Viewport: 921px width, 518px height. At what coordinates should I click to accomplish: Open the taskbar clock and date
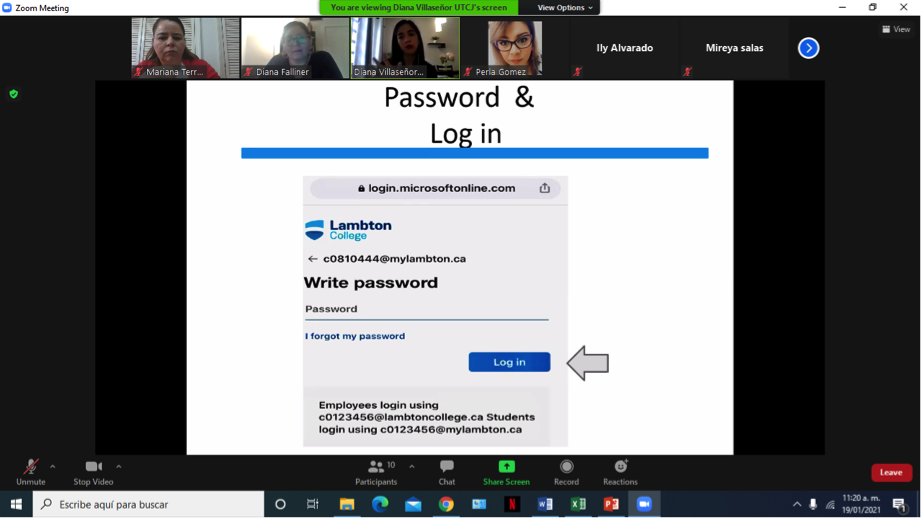tap(861, 504)
